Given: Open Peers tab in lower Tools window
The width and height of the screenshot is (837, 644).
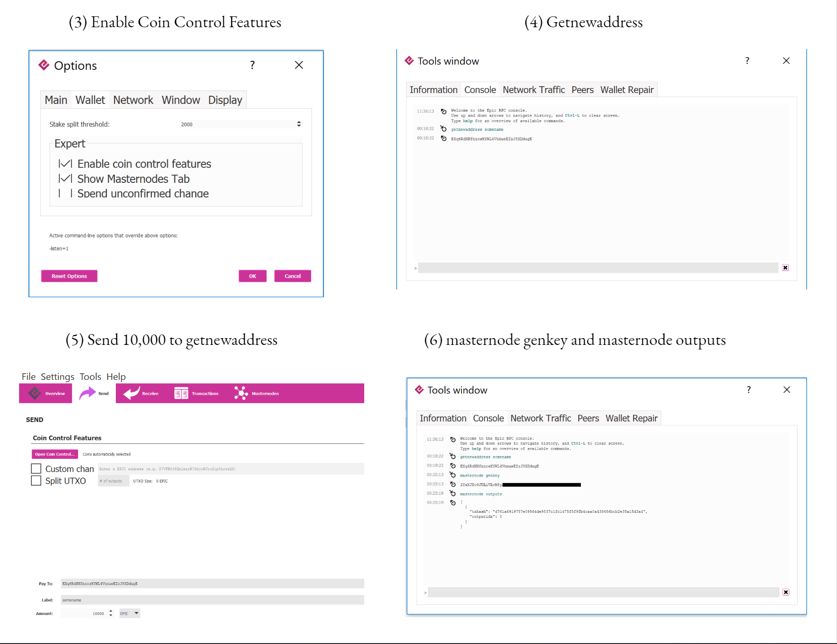Looking at the screenshot, I should point(588,418).
